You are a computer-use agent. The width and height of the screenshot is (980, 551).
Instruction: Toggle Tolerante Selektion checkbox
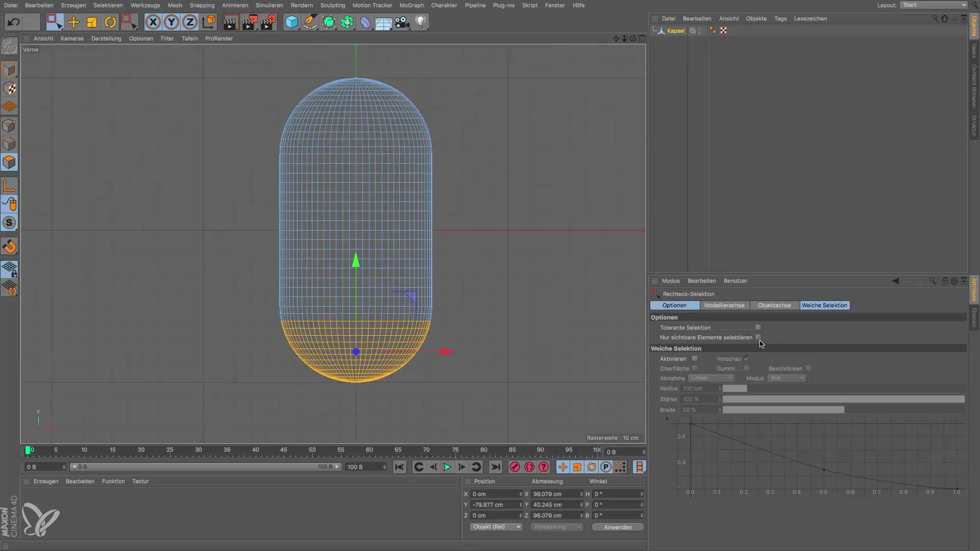[x=758, y=328]
